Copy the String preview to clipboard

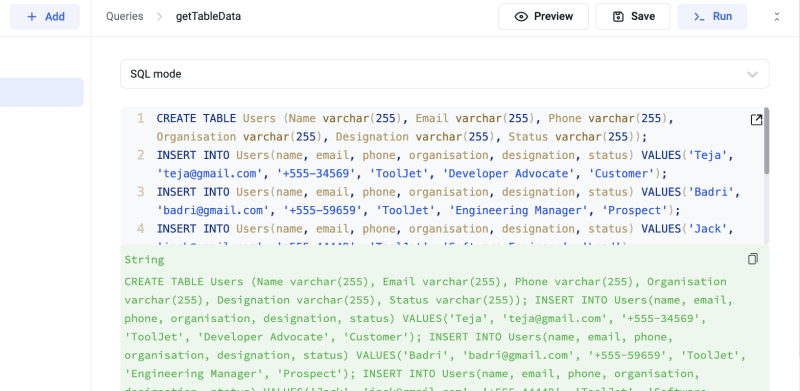tap(753, 259)
